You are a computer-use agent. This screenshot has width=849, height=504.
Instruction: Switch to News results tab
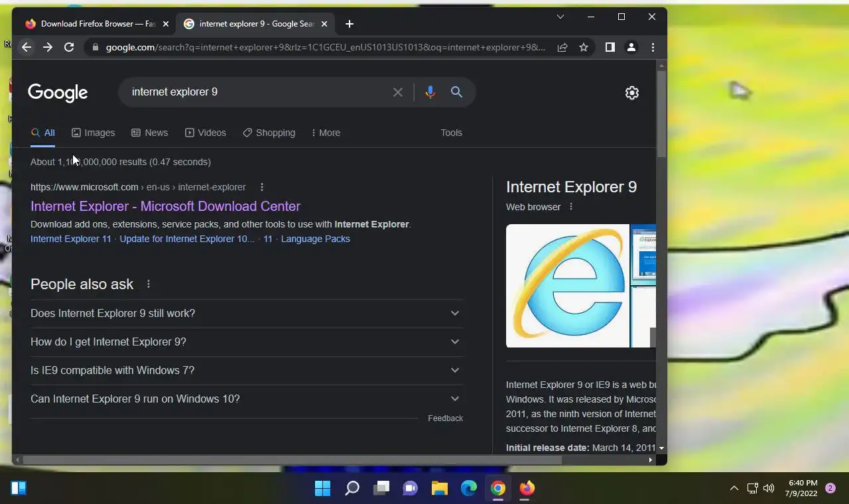coord(149,133)
